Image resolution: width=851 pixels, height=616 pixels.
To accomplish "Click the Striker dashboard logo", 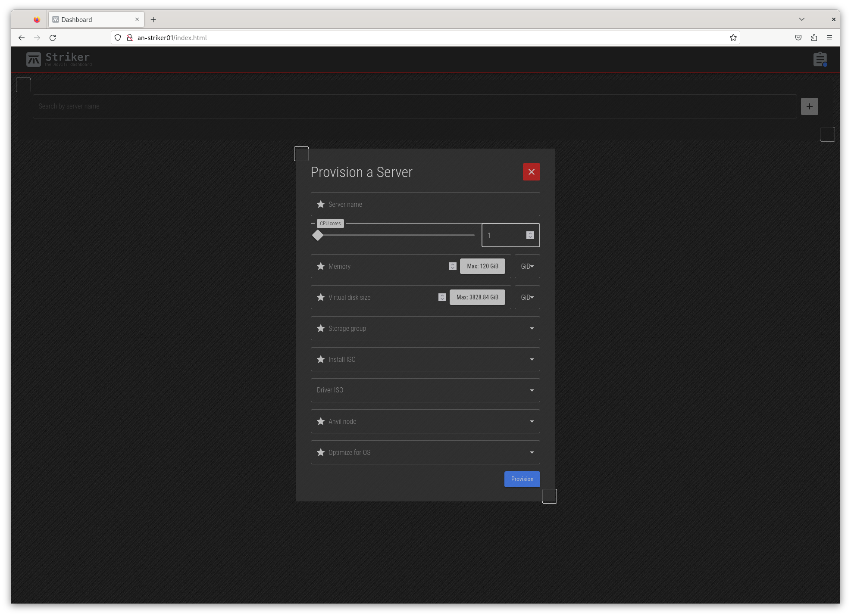I will click(58, 59).
